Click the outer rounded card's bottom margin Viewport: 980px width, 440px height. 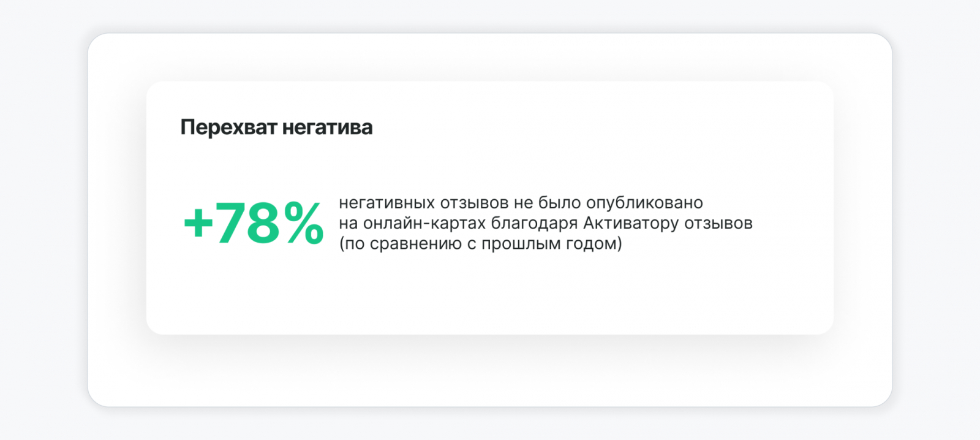click(490, 374)
